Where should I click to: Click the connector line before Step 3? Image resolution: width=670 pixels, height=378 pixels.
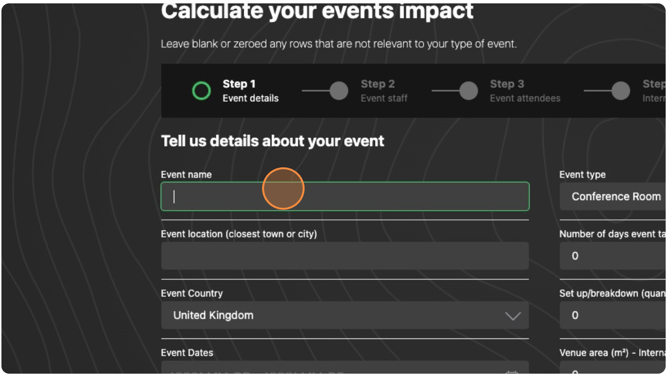coord(446,91)
